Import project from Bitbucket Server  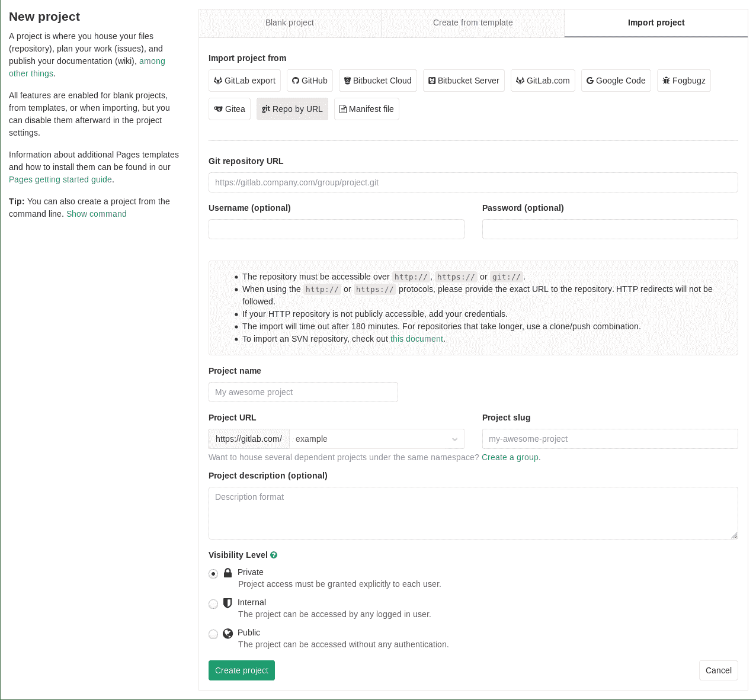coord(463,81)
